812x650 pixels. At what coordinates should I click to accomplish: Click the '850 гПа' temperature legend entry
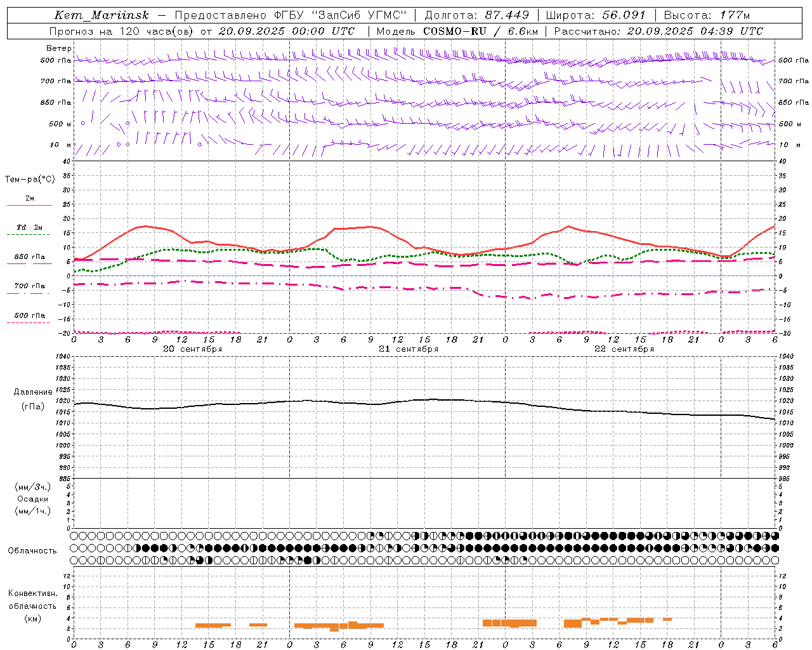30,256
